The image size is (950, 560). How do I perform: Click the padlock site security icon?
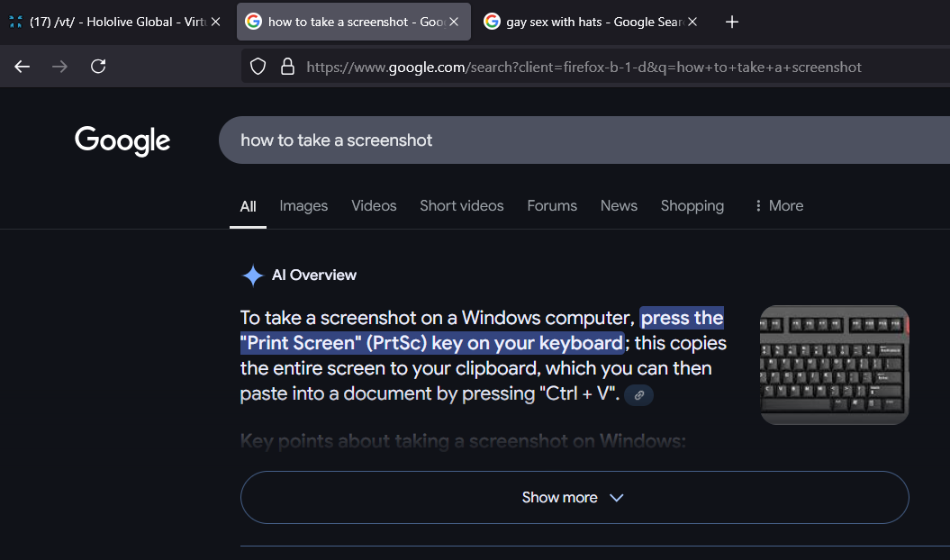tap(287, 67)
